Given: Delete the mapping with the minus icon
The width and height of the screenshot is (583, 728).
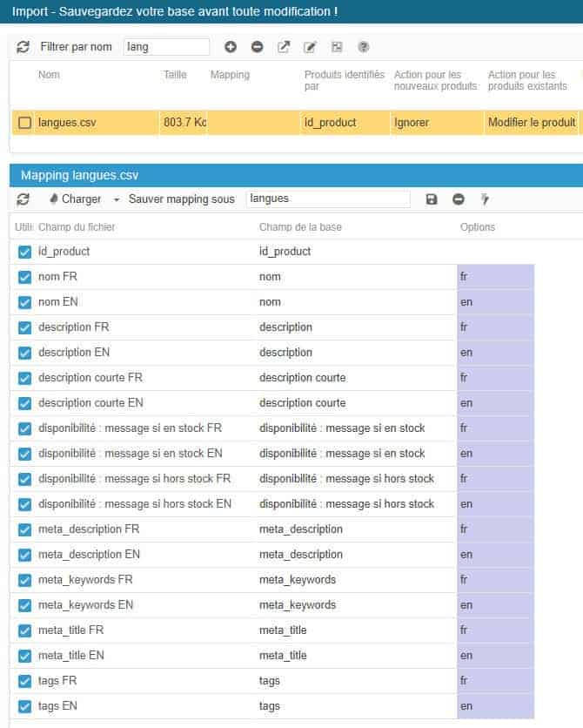Looking at the screenshot, I should pos(459,199).
